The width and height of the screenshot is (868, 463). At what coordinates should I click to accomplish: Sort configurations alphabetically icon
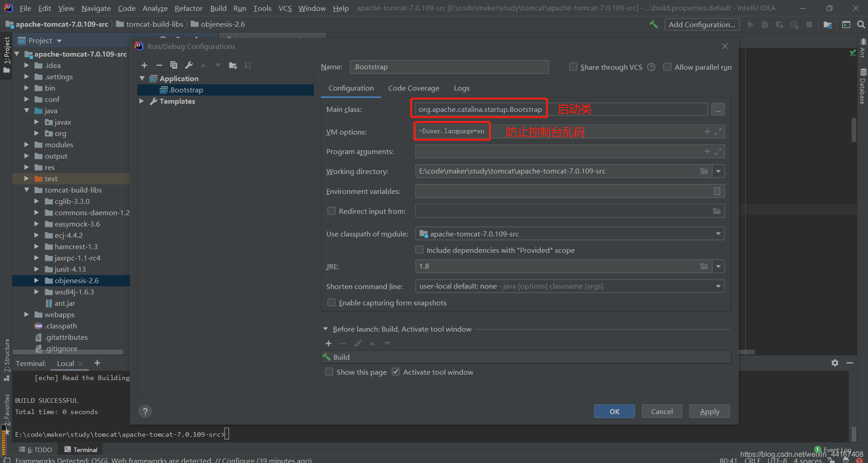click(x=248, y=66)
